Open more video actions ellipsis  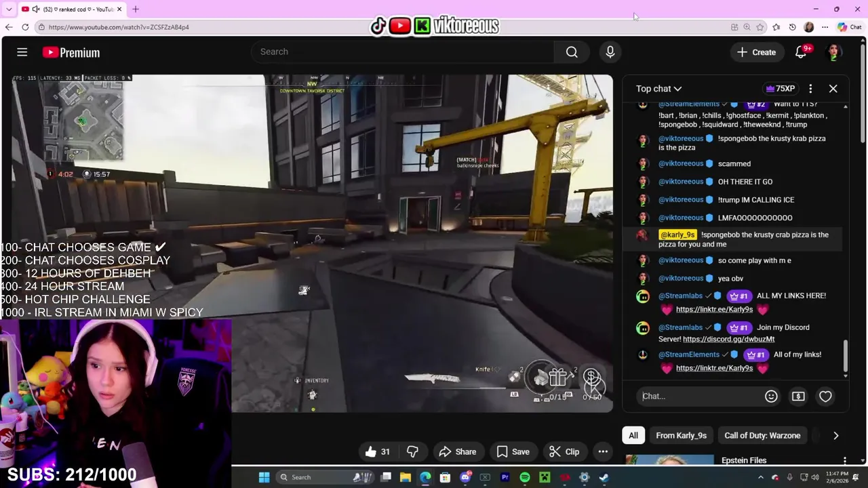[603, 452]
